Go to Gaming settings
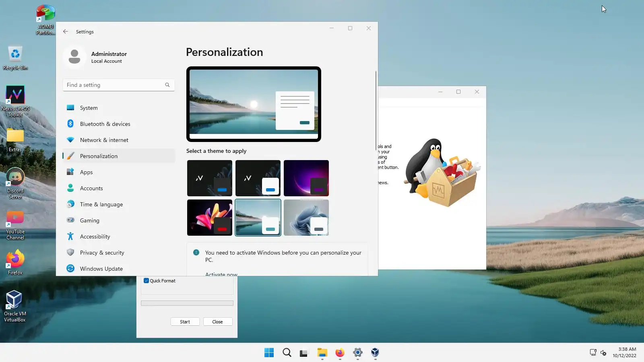The image size is (644, 362). [x=119, y=220]
